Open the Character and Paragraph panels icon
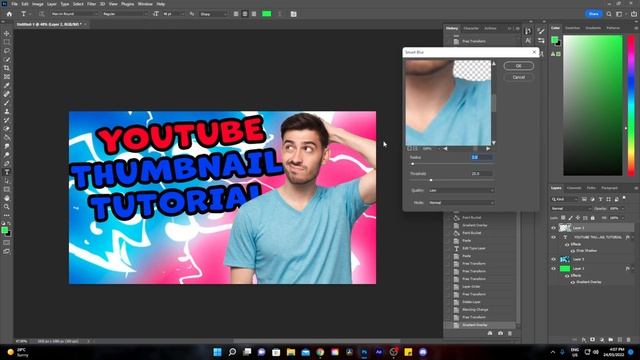The width and height of the screenshot is (640, 360). coord(293,14)
